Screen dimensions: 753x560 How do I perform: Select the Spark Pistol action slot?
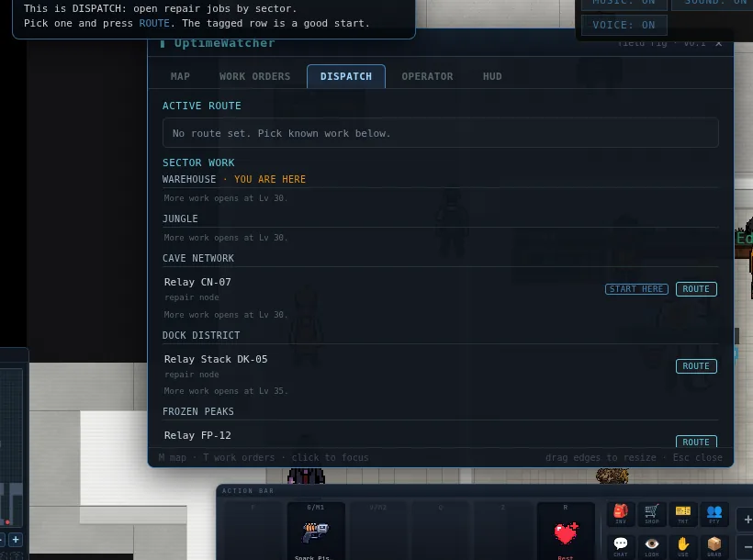[x=316, y=532]
